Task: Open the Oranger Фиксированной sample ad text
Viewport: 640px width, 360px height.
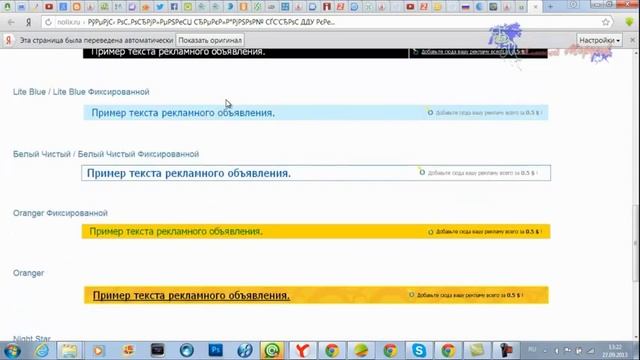Action: click(176, 231)
